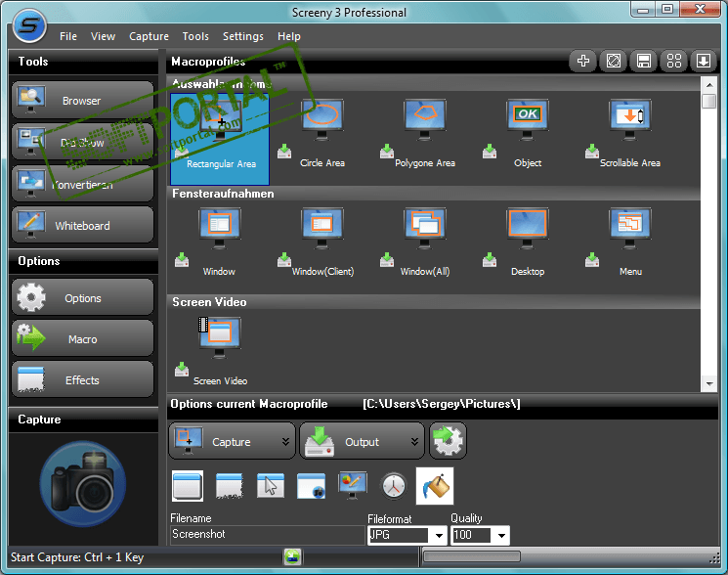Add new macroprofile with plus icon
728x575 pixels.
583,62
